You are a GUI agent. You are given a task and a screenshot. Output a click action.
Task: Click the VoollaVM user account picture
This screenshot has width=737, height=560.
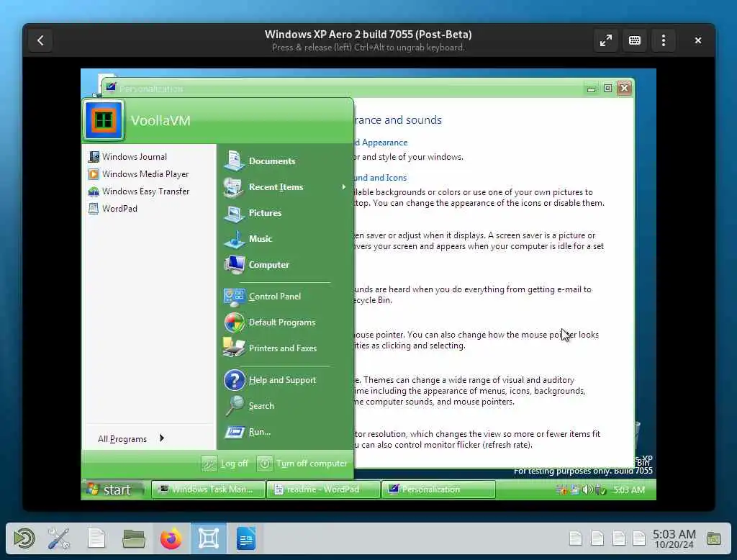(104, 120)
